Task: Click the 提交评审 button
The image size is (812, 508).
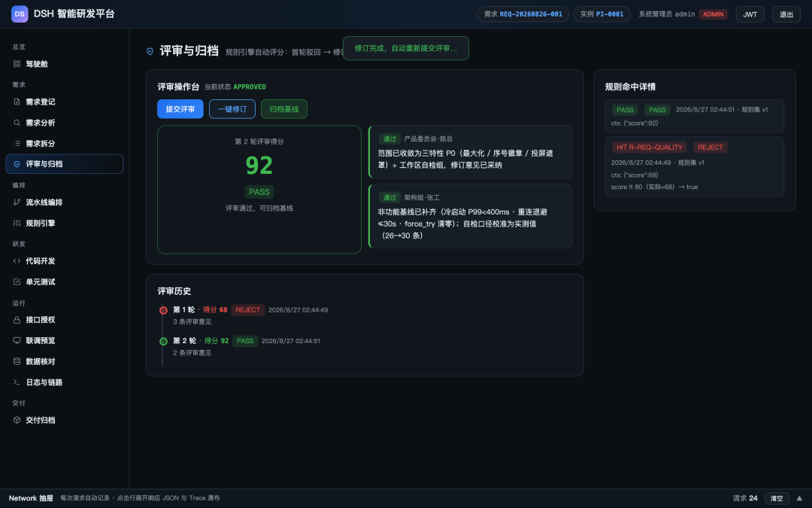Action: coord(180,109)
